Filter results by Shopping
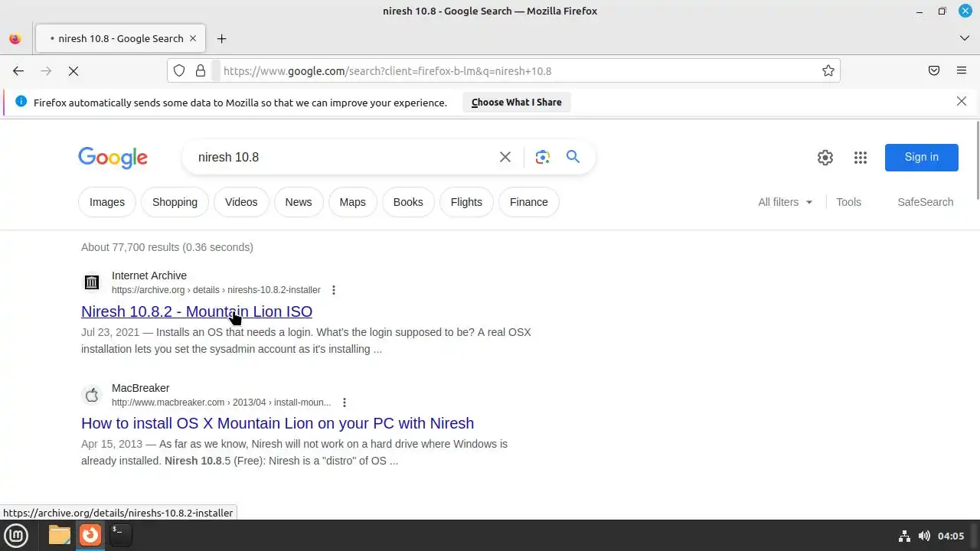 (175, 202)
